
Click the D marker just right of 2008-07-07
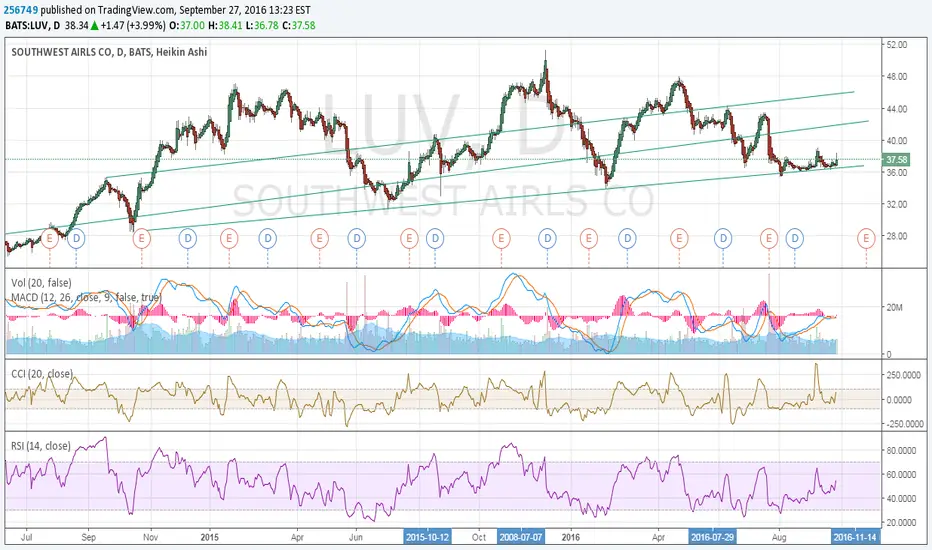(547, 239)
